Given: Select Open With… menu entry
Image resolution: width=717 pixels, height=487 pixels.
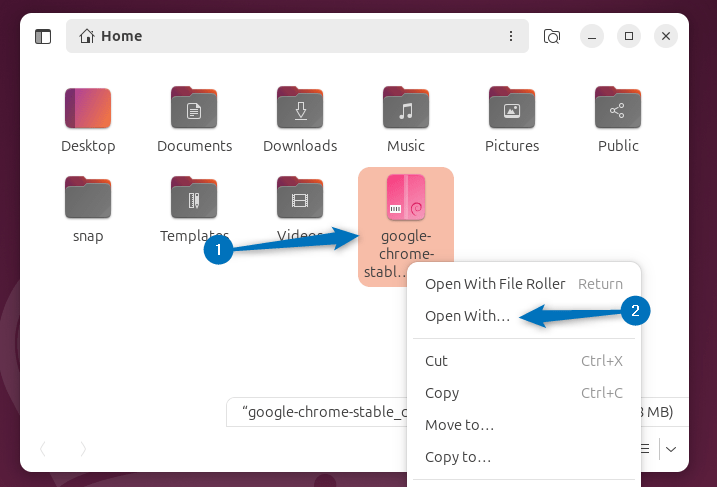Looking at the screenshot, I should tap(524, 316).
